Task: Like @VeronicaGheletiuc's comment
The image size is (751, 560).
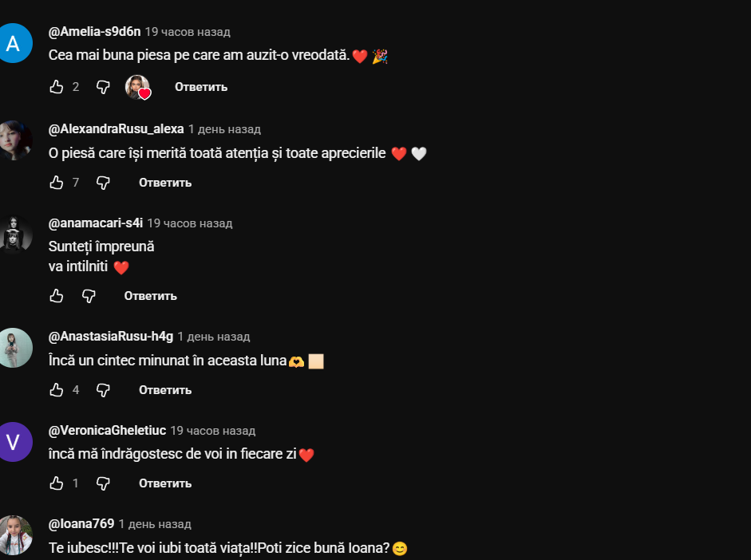Action: tap(57, 483)
